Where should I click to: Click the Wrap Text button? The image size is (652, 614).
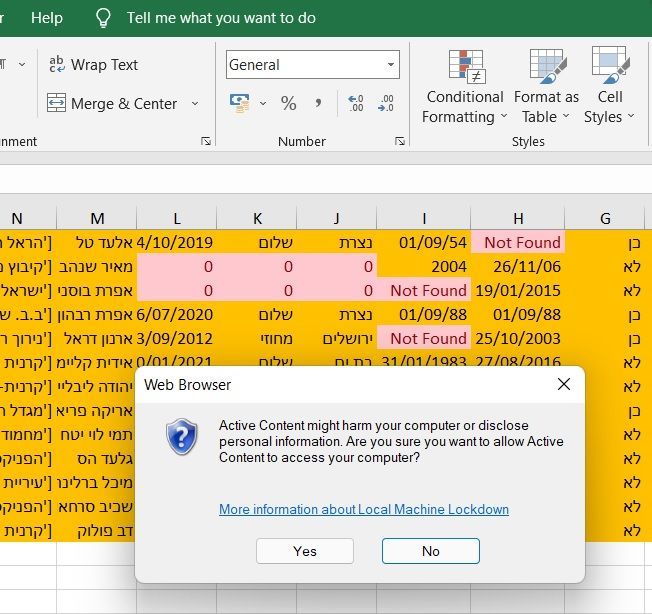93,64
